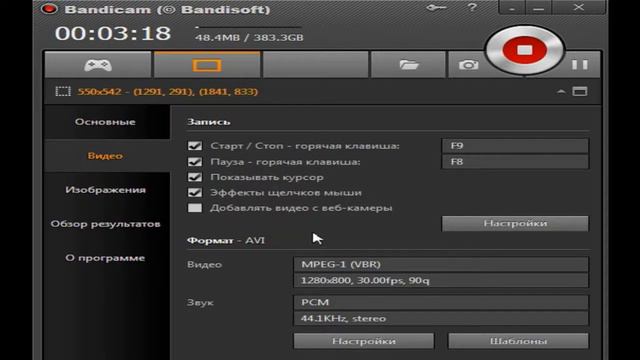Take a screenshot with the camera icon
Viewport: 640px width, 360px height.
[x=468, y=64]
